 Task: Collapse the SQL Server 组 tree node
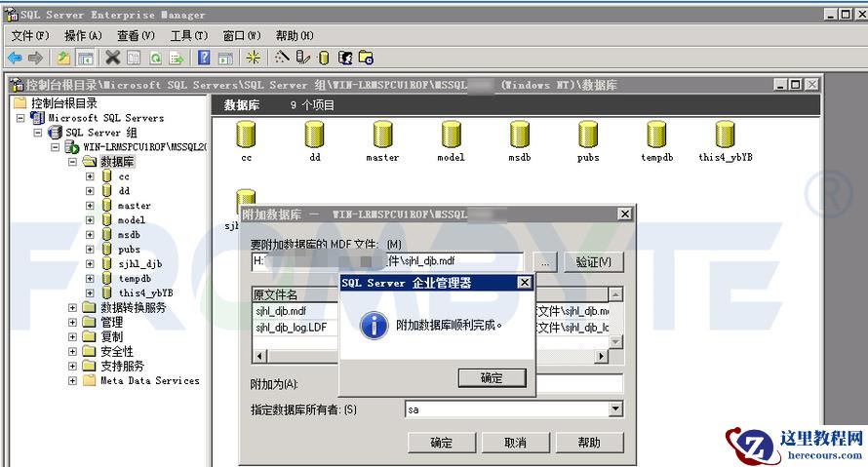click(38, 133)
